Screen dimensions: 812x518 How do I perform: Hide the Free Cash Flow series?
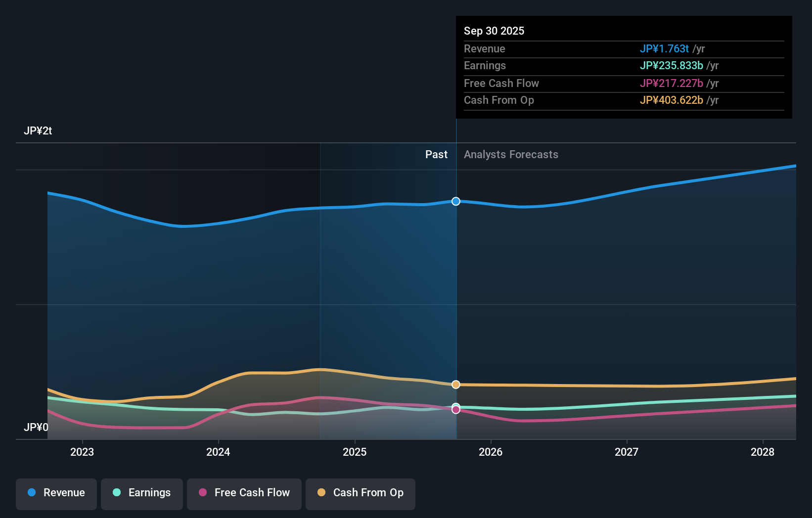tap(244, 493)
